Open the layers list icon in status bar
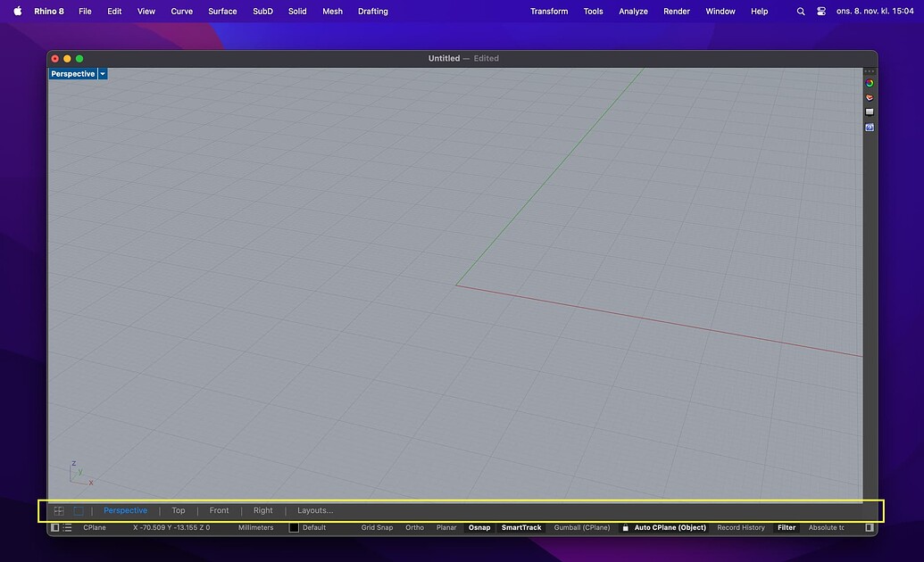 67,527
